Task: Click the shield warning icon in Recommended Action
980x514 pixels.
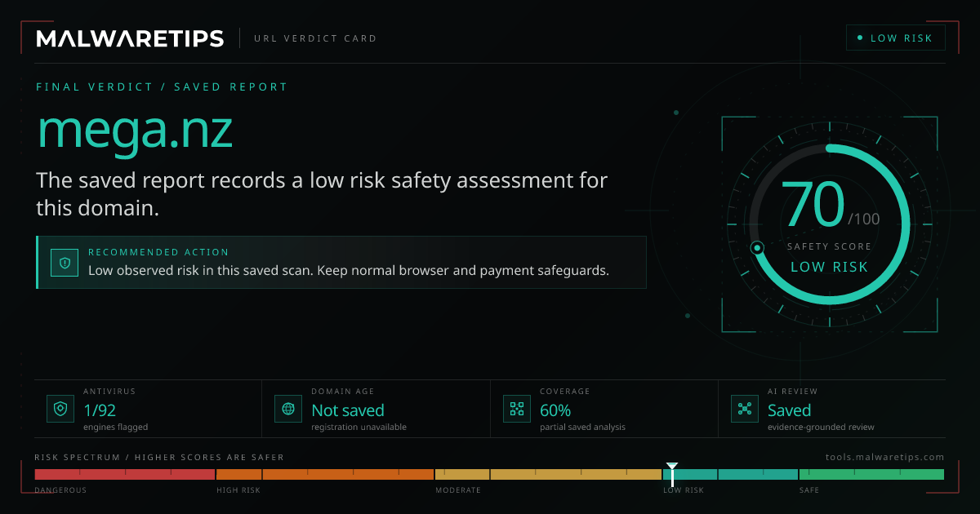Action: 65,263
